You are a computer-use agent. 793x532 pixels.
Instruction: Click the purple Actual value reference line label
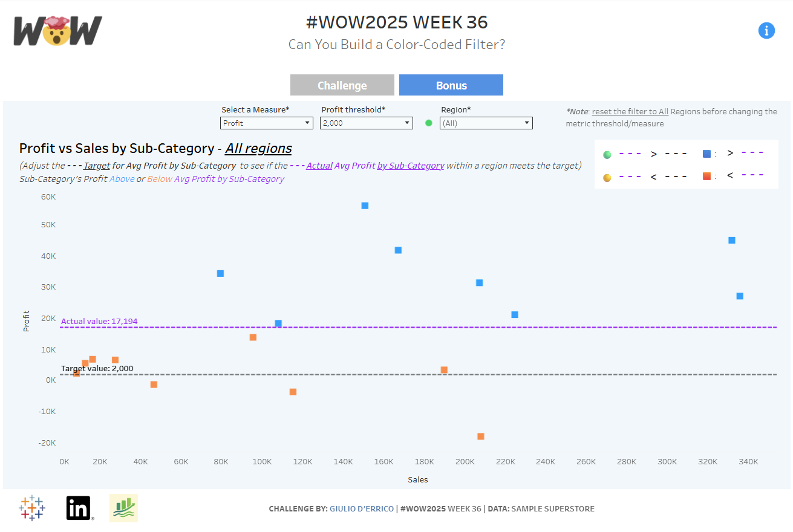[x=99, y=321]
